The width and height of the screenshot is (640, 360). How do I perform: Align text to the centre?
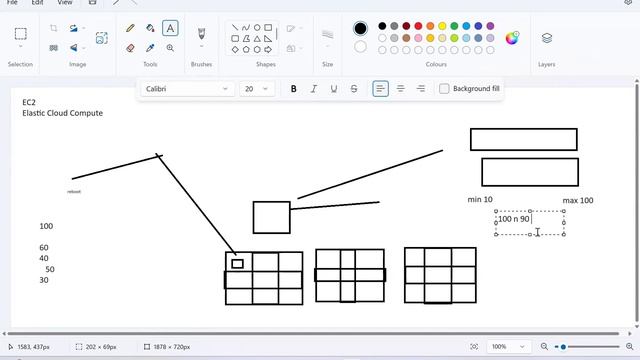coord(400,89)
